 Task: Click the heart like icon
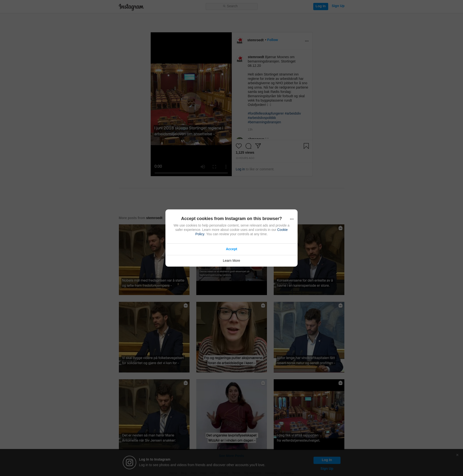(238, 146)
